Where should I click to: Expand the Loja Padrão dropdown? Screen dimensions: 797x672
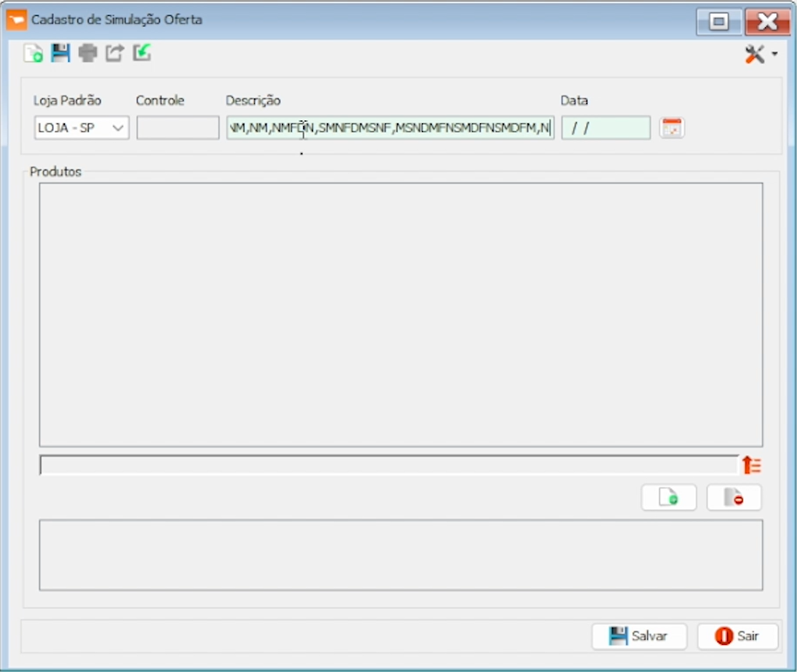pyautogui.click(x=118, y=128)
